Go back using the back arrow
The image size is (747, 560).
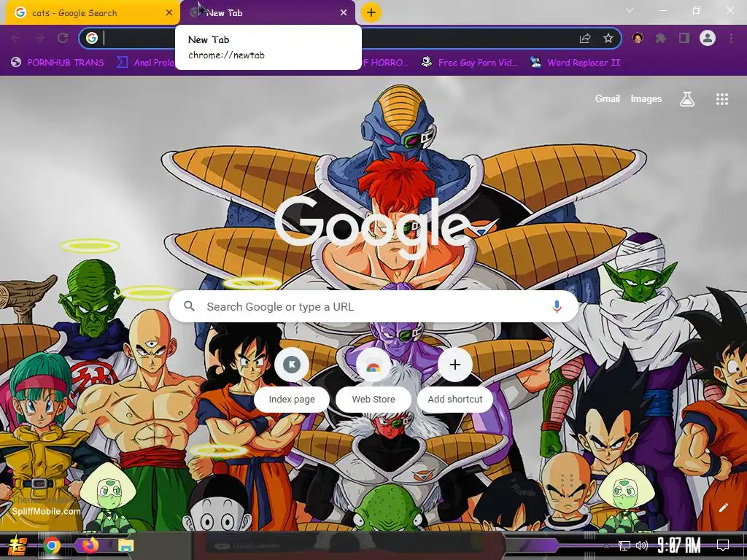[16, 38]
